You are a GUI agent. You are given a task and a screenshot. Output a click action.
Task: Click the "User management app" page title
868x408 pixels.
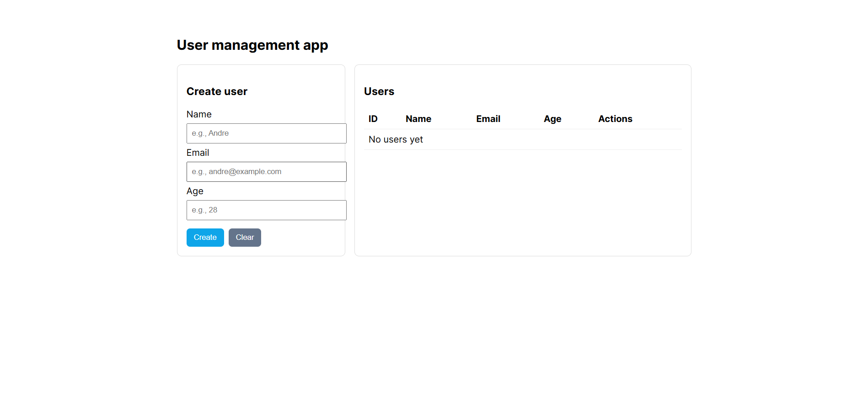tap(252, 45)
